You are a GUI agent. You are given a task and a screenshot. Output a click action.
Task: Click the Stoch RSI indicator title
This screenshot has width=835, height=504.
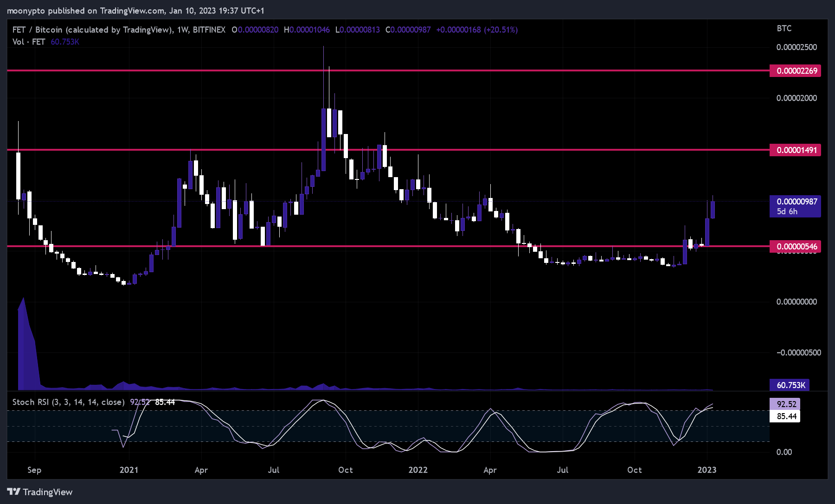click(x=68, y=402)
